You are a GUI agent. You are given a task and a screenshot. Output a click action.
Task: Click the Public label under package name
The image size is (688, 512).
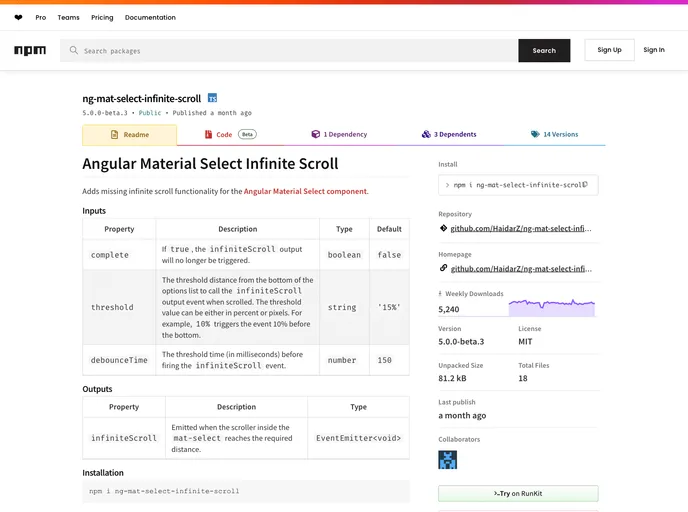(150, 113)
